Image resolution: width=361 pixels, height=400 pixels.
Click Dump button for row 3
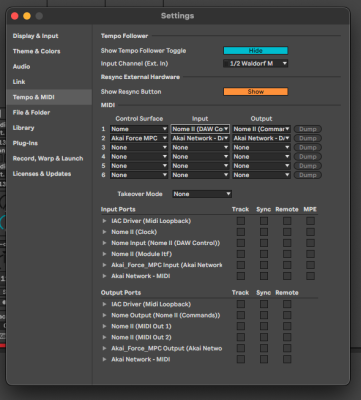tap(307, 147)
